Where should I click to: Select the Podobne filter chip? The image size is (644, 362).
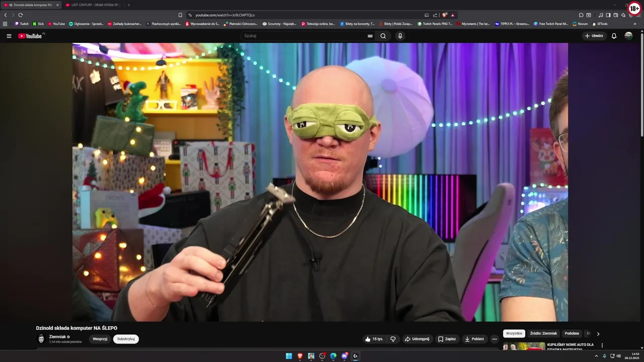point(572,333)
